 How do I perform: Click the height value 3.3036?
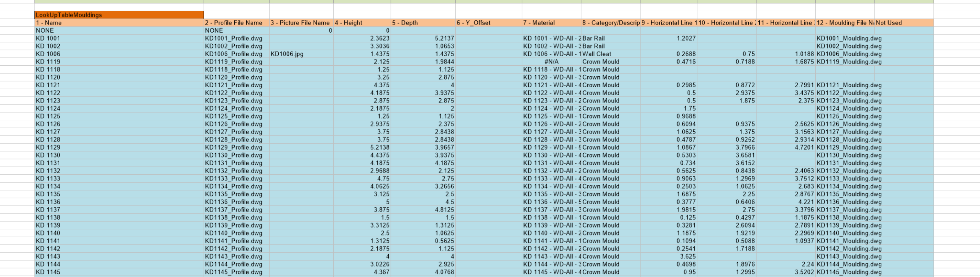(x=362, y=46)
